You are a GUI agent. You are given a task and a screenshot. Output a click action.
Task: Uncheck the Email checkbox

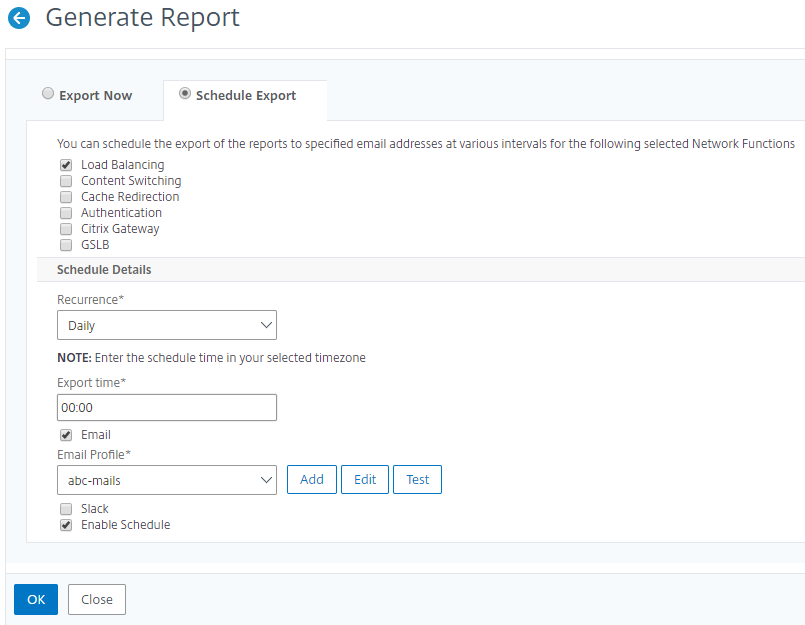coord(66,435)
